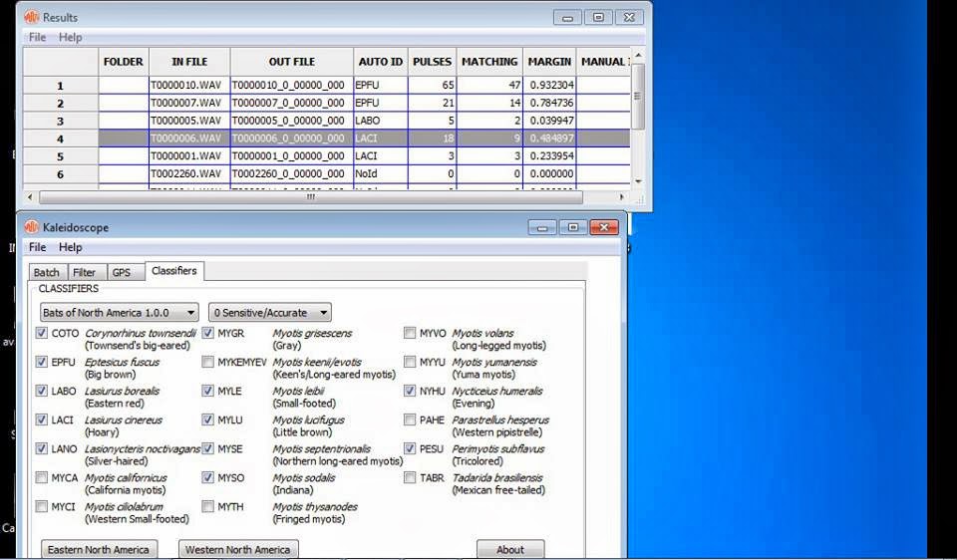This screenshot has width=957, height=560.
Task: Uncheck the EPFU Big brown checkbox
Action: click(42, 362)
